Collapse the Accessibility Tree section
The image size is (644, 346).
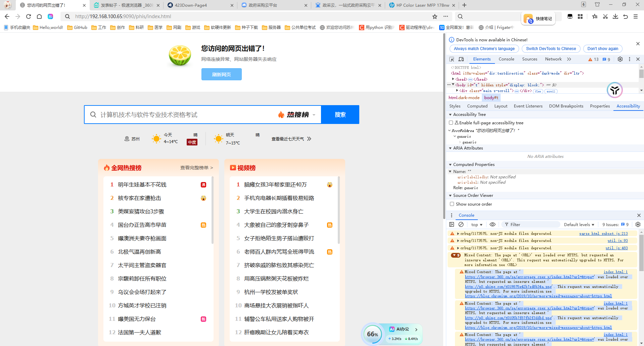[x=450, y=115]
